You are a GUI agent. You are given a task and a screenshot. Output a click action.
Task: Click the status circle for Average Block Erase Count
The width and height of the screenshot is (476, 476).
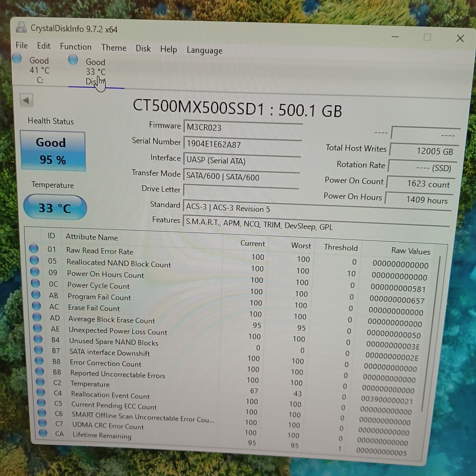pos(37,317)
